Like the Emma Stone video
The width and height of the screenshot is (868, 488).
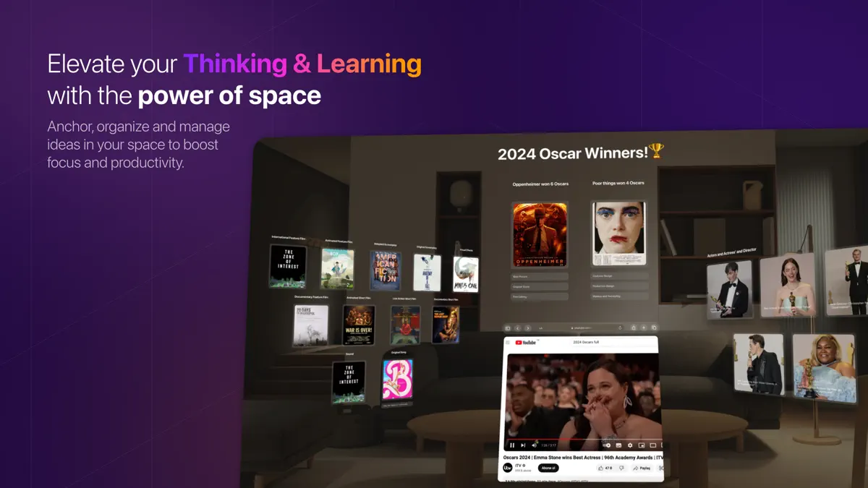(x=601, y=468)
